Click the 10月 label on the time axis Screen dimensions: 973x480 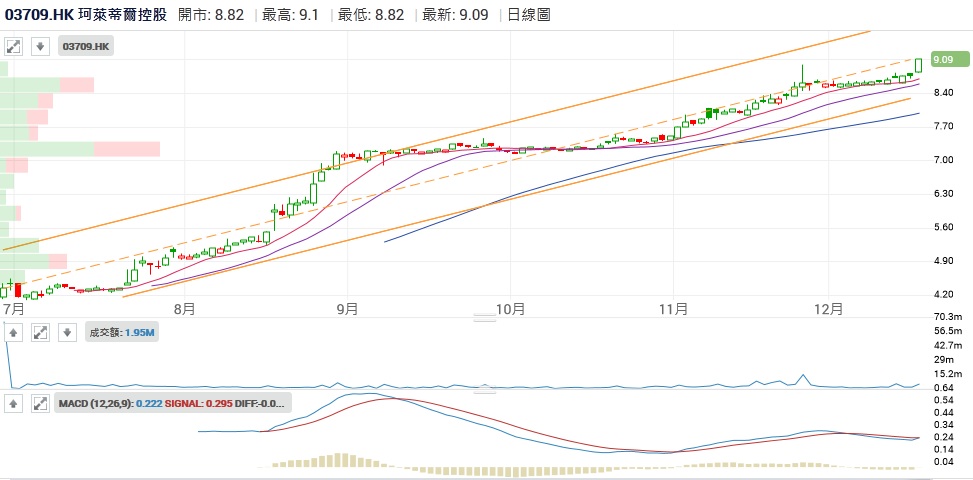[x=510, y=308]
